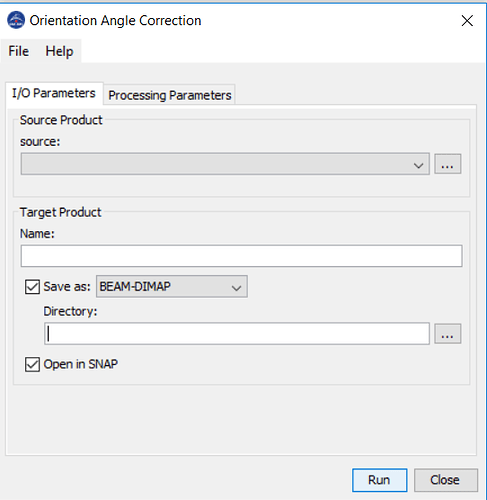Run the orientation angle correction
Viewport: 487px width, 500px height.
coord(379,480)
